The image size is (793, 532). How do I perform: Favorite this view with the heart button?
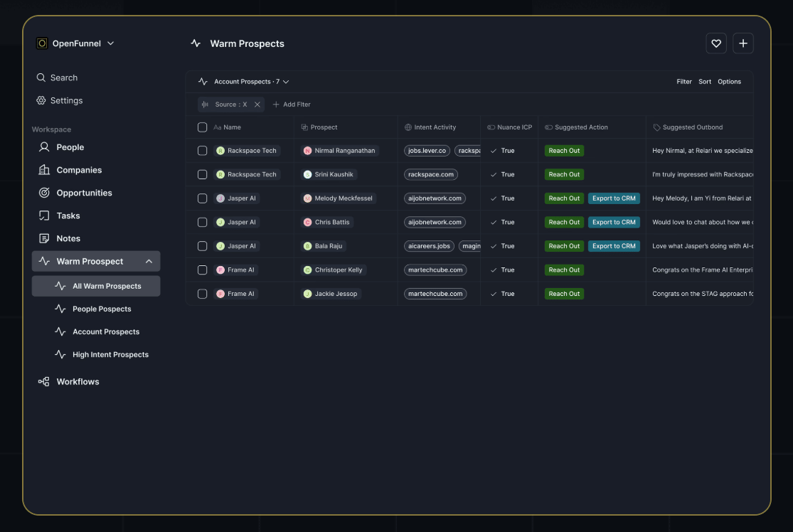click(x=716, y=43)
